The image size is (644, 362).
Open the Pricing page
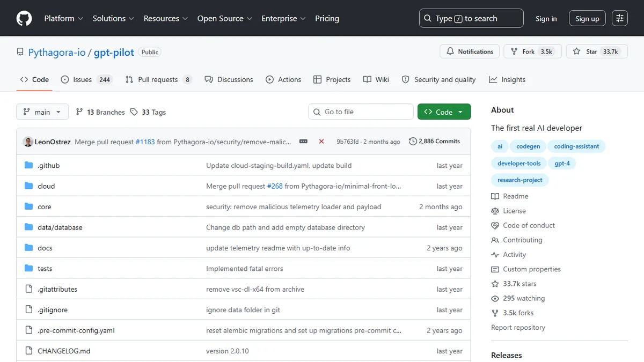coord(327,18)
